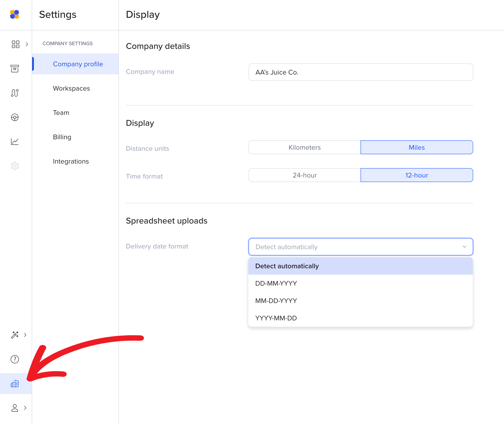Click the company building icon
Viewport: 504px width, 424px height.
click(x=15, y=383)
